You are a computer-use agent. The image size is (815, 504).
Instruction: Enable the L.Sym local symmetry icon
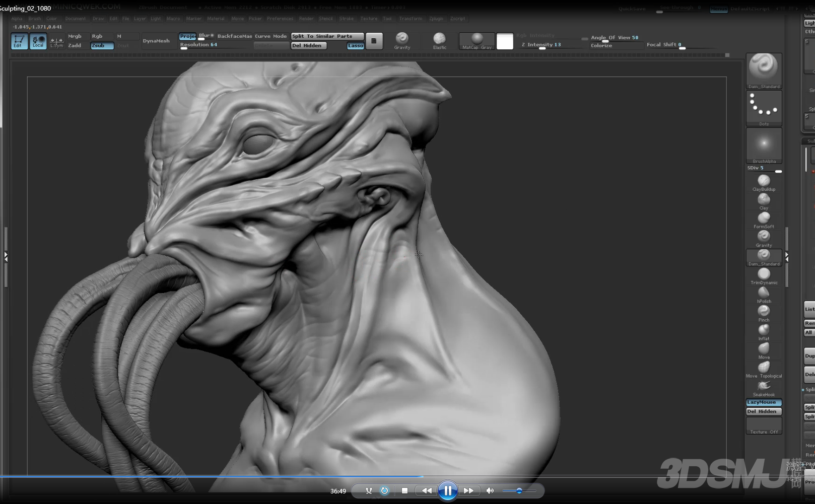(x=56, y=42)
